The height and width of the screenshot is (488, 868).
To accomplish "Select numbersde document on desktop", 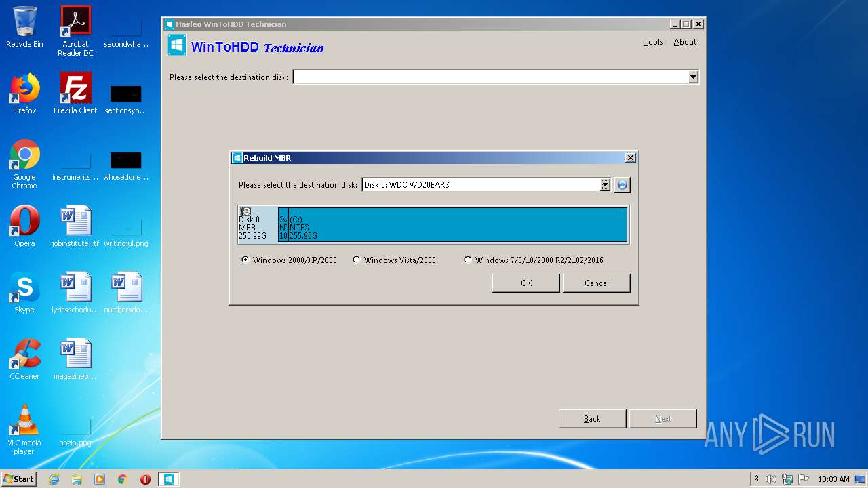I will click(x=126, y=293).
